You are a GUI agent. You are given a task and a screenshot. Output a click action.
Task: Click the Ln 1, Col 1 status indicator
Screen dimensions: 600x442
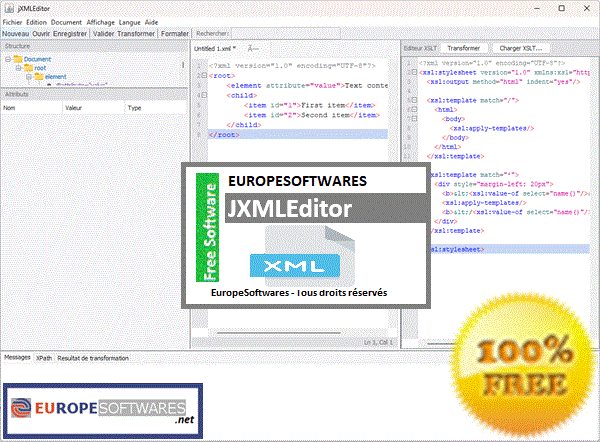tap(378, 342)
